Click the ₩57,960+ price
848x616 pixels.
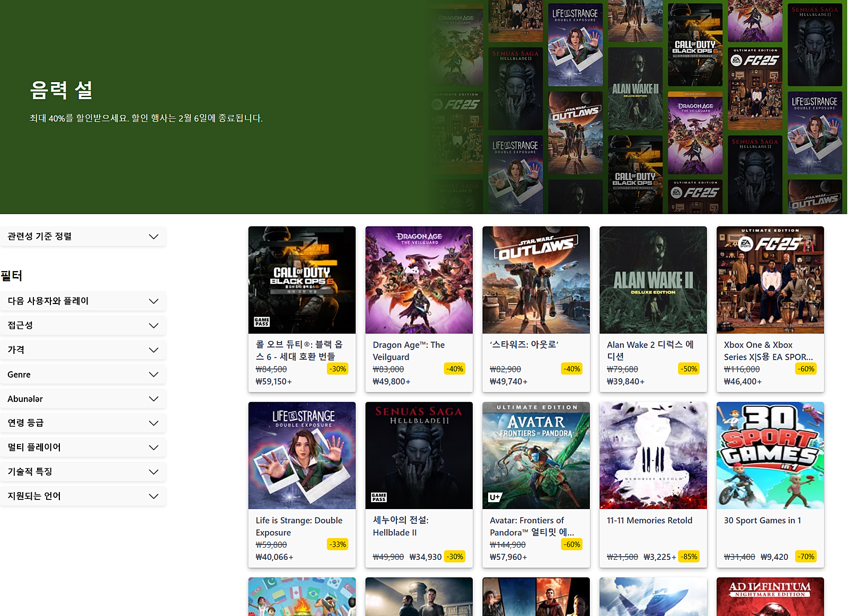[x=508, y=557]
